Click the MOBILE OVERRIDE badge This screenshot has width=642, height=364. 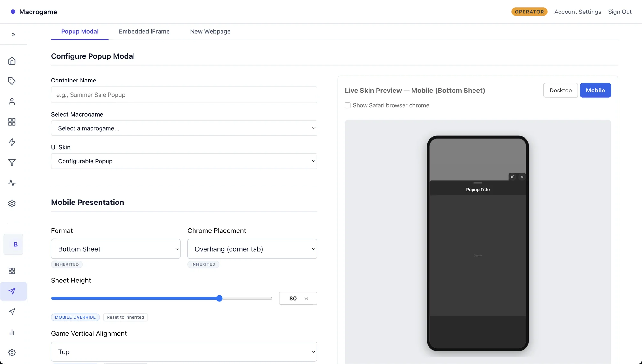click(75, 317)
